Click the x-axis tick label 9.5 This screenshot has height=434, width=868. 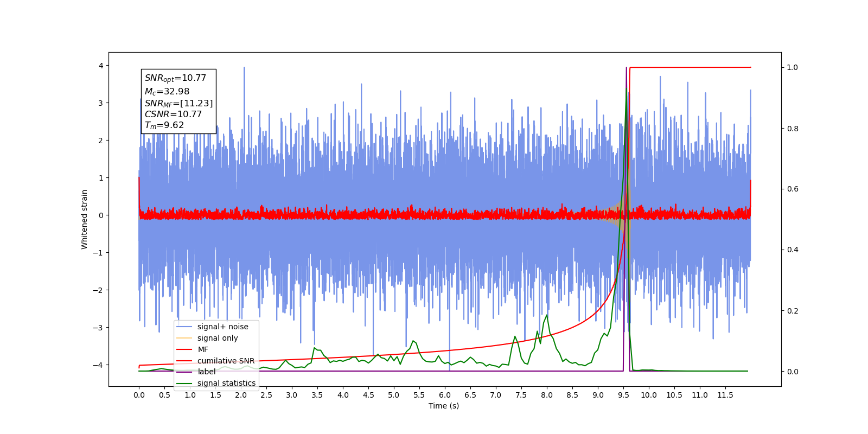(x=623, y=395)
